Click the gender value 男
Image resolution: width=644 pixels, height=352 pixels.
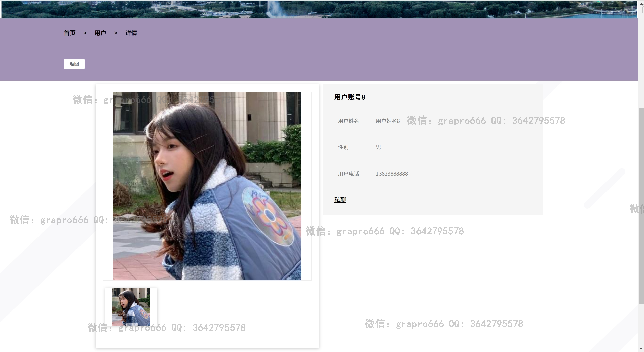[378, 147]
